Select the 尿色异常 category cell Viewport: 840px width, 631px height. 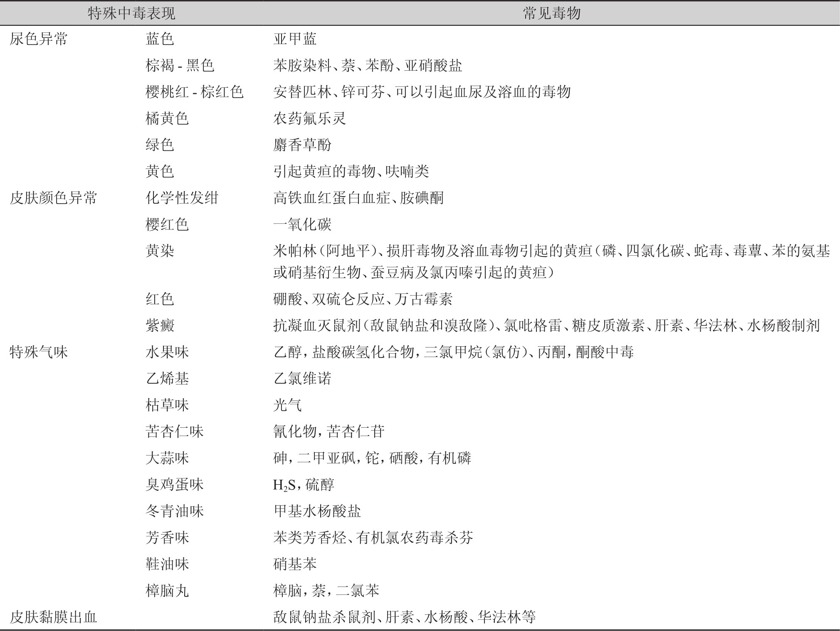coord(39,39)
